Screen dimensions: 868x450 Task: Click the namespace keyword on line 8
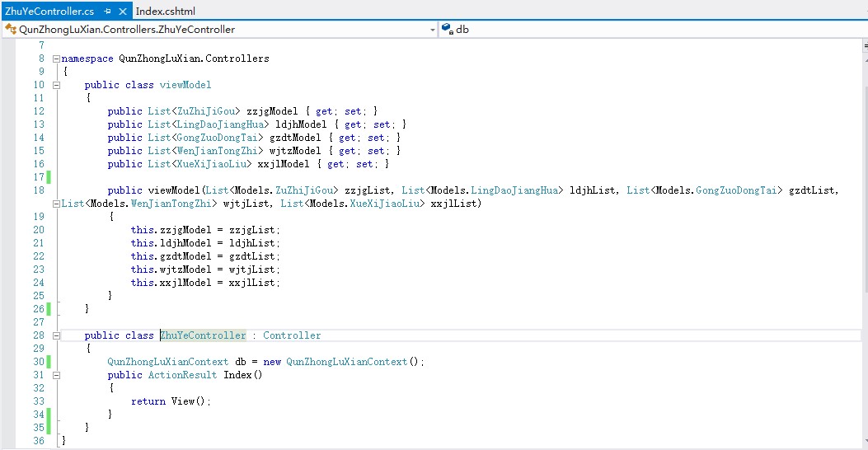pos(87,59)
